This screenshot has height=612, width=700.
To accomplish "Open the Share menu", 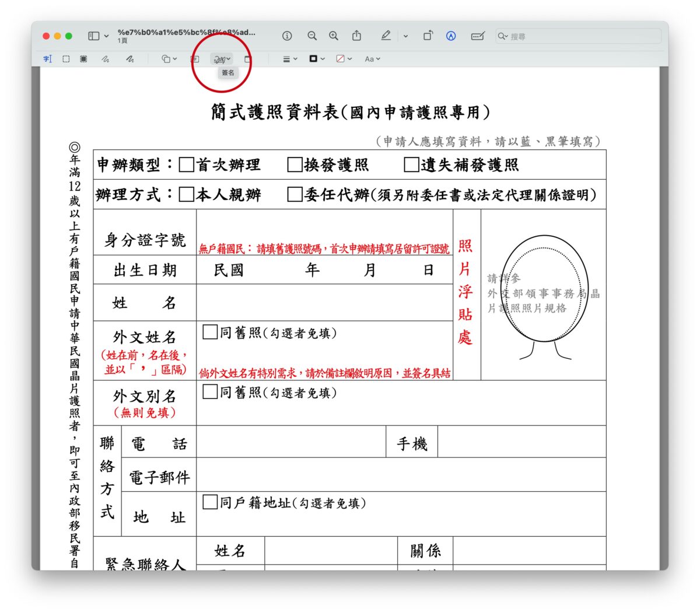I will pyautogui.click(x=357, y=36).
